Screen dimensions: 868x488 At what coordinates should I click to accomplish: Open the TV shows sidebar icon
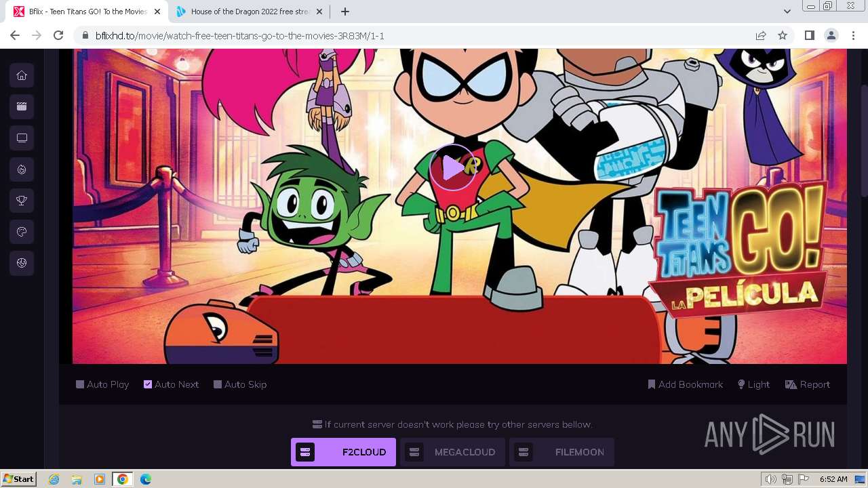tap(22, 138)
